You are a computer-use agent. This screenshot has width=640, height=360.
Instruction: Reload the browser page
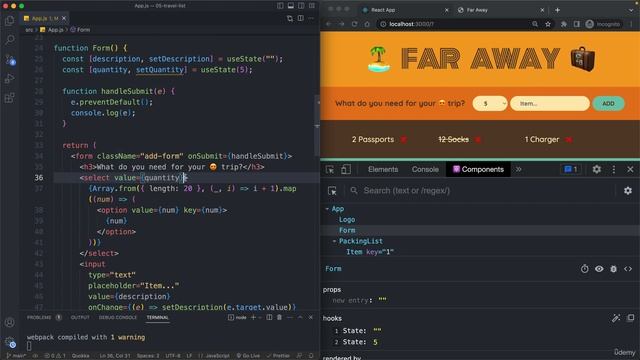(x=354, y=24)
